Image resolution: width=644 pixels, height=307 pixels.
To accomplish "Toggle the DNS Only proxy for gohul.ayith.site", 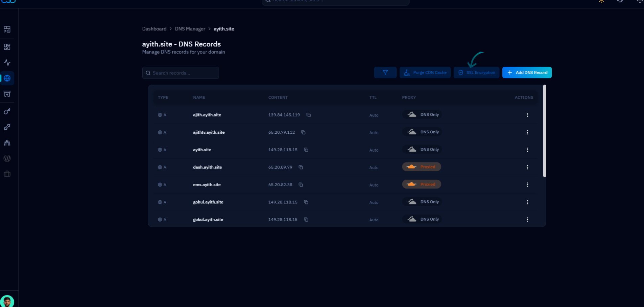I will click(x=422, y=202).
